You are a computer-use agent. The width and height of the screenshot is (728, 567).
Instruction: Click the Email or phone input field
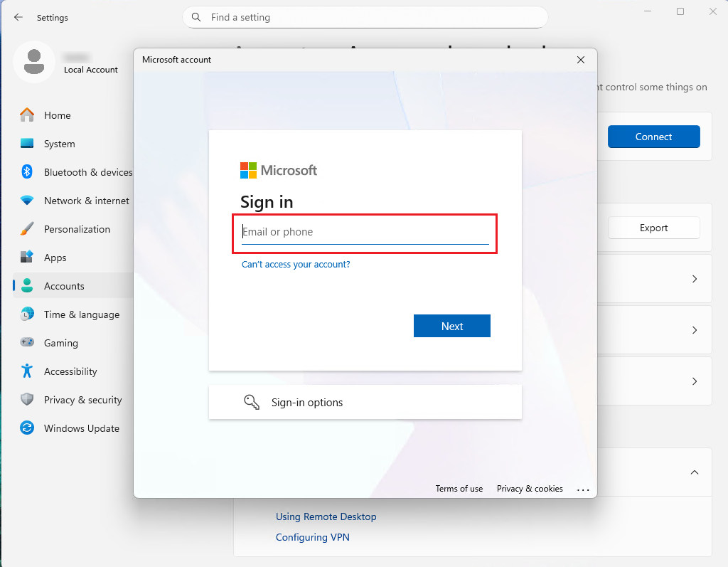point(364,233)
